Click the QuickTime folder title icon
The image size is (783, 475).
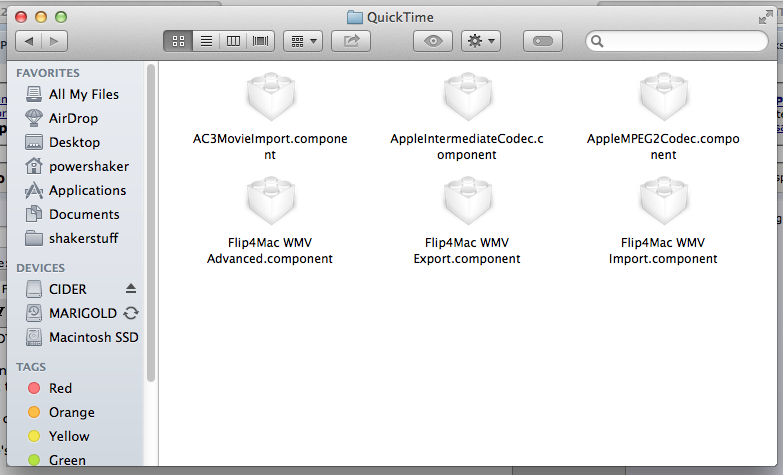pos(355,17)
